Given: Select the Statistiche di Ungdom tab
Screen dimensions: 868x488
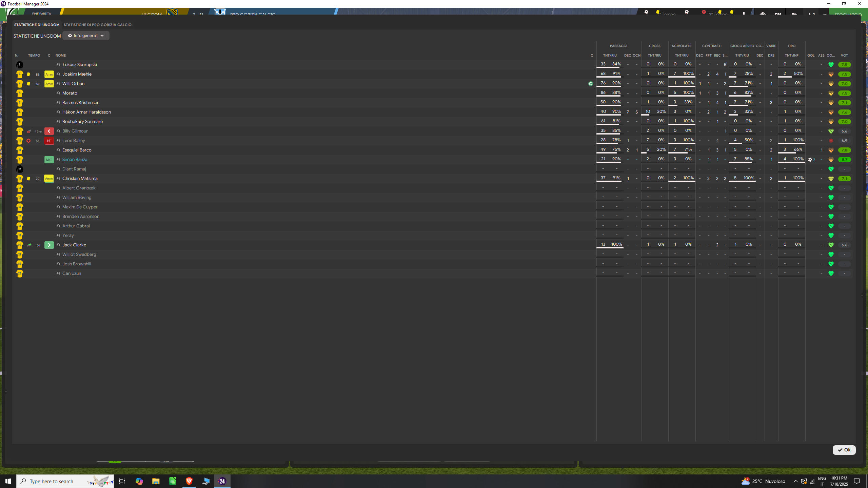Looking at the screenshot, I should tap(37, 25).
